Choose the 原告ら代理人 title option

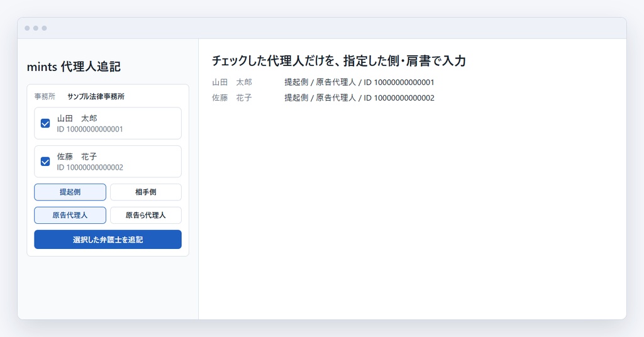(x=146, y=215)
